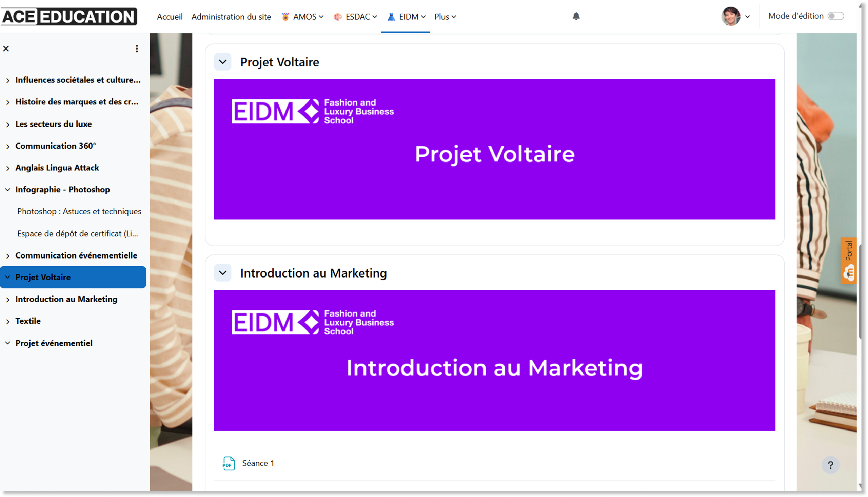Viewport: 868px width, 497px height.
Task: Expand Textile in the course index
Action: pos(8,321)
